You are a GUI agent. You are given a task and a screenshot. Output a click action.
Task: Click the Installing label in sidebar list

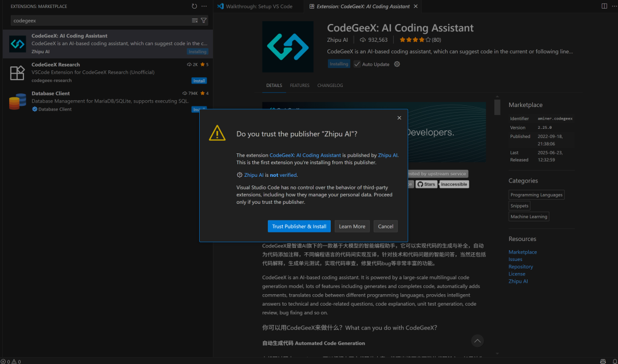(197, 52)
